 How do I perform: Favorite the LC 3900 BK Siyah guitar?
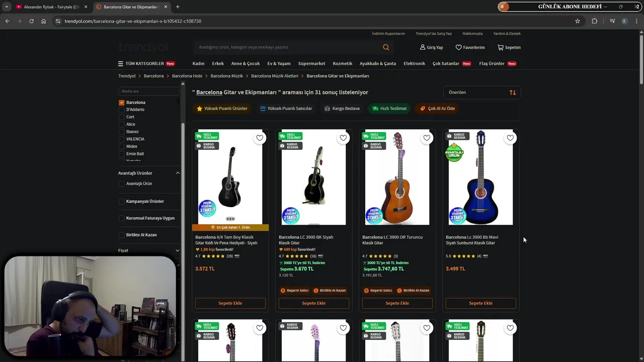tap(343, 138)
